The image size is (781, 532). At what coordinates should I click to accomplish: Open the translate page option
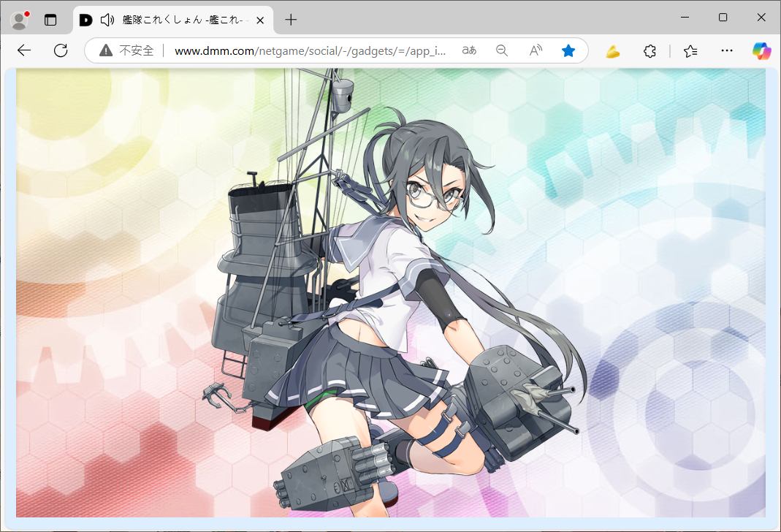click(469, 50)
